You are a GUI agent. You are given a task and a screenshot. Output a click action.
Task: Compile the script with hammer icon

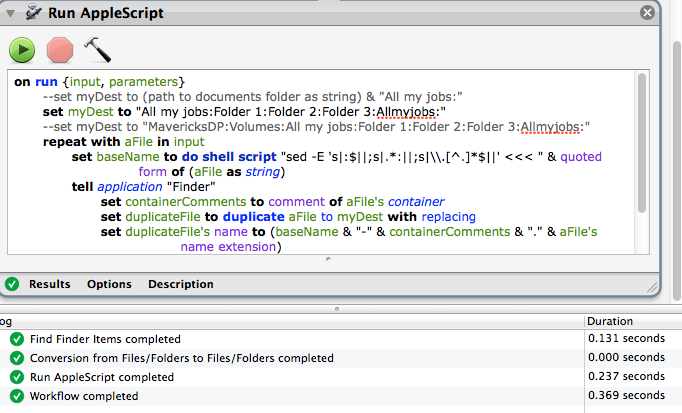pos(97,50)
